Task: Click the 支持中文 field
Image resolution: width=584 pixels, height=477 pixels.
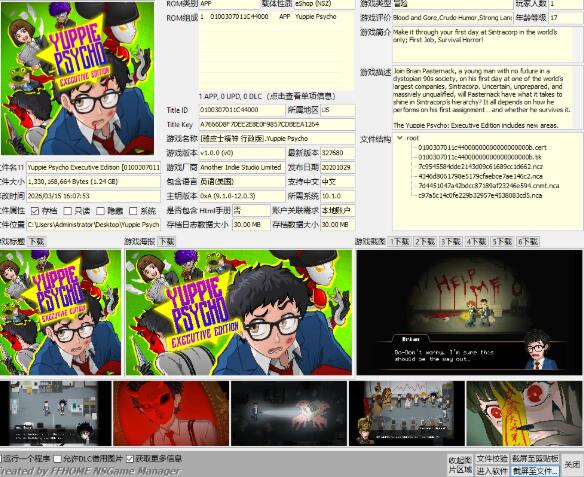Action: pos(337,182)
